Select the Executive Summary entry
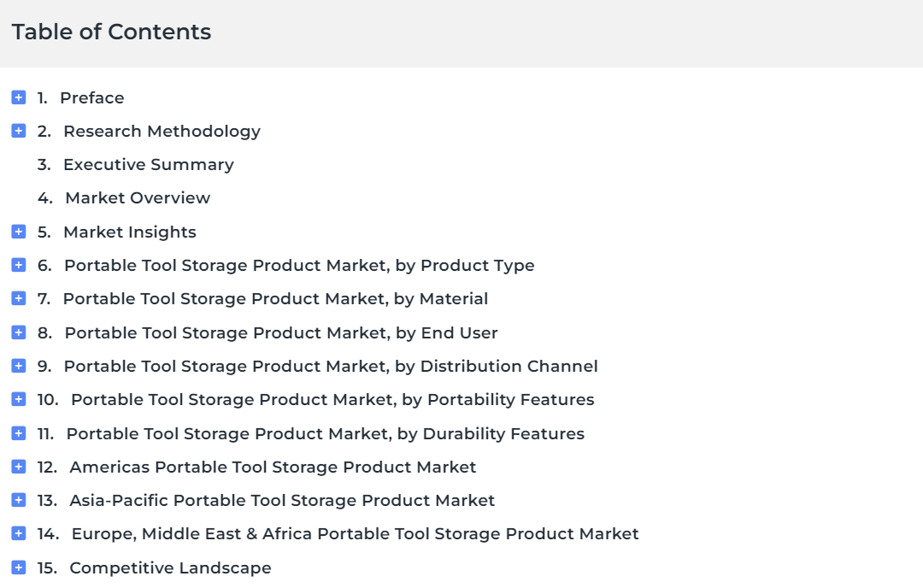The width and height of the screenshot is (923, 588). pyautogui.click(x=149, y=165)
